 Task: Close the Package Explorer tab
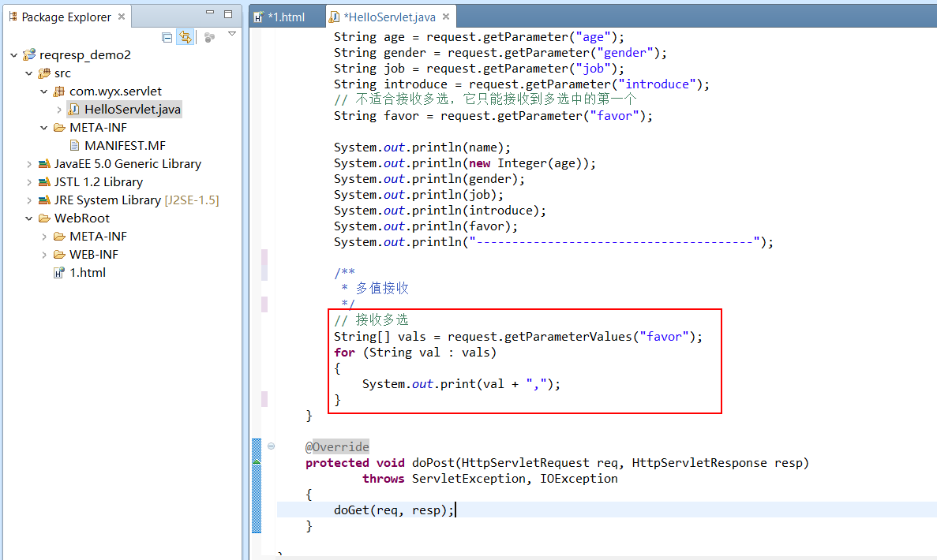tap(122, 17)
